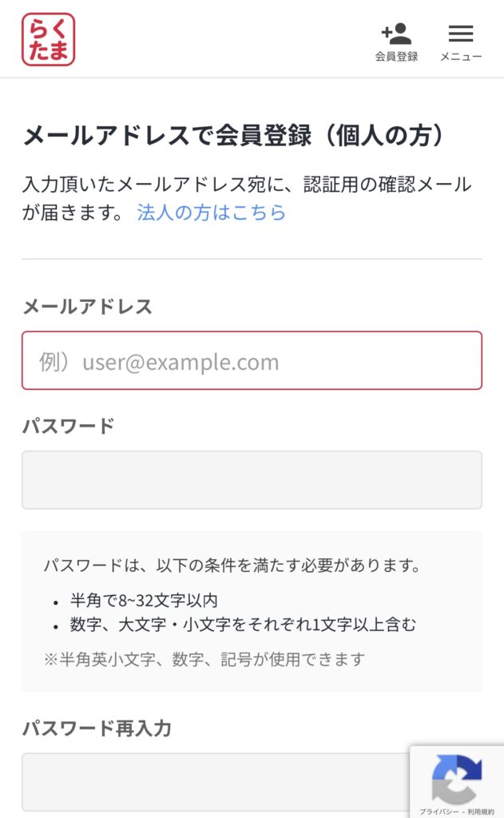Open the 法人の方はこちら link
This screenshot has height=818, width=504.
(211, 212)
